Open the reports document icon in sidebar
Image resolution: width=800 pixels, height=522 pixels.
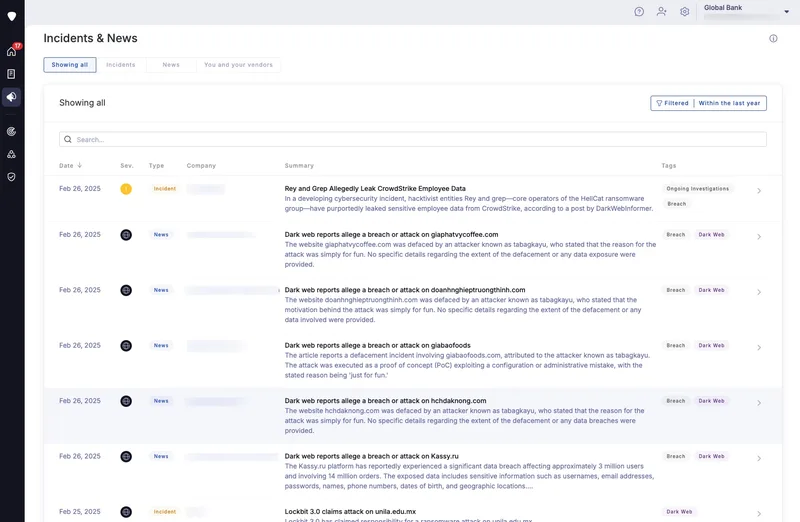(x=11, y=74)
